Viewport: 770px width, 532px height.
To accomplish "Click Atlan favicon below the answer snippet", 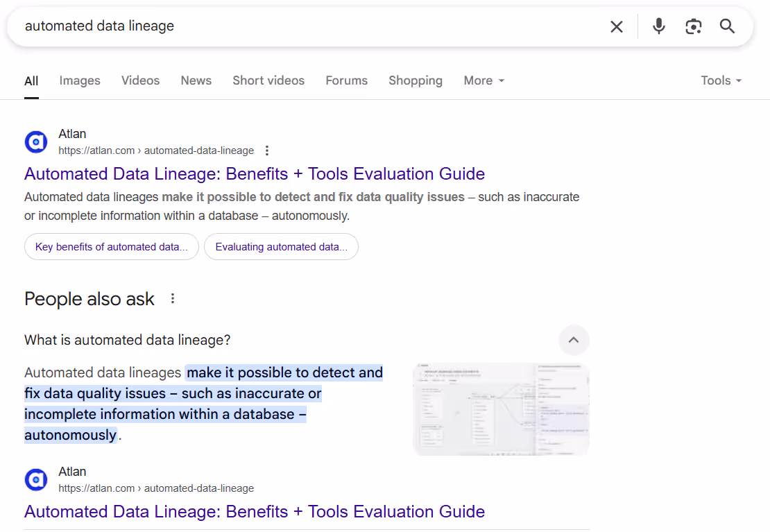I will (36, 479).
